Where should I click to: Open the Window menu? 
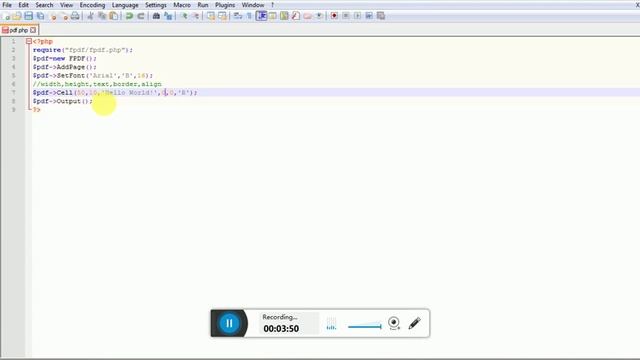click(x=253, y=5)
